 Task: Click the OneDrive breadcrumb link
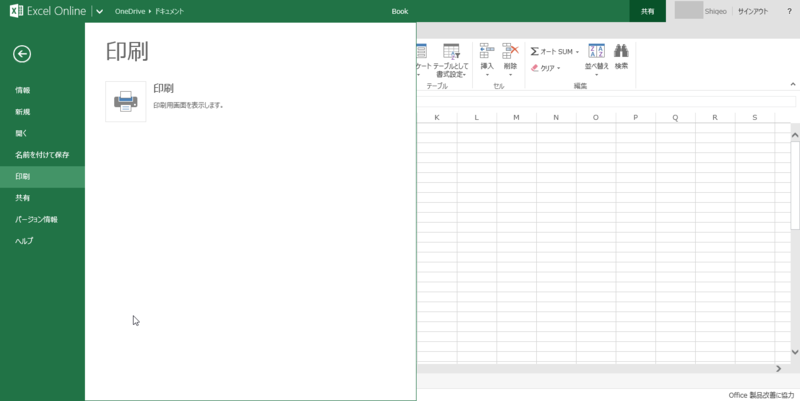(x=130, y=11)
